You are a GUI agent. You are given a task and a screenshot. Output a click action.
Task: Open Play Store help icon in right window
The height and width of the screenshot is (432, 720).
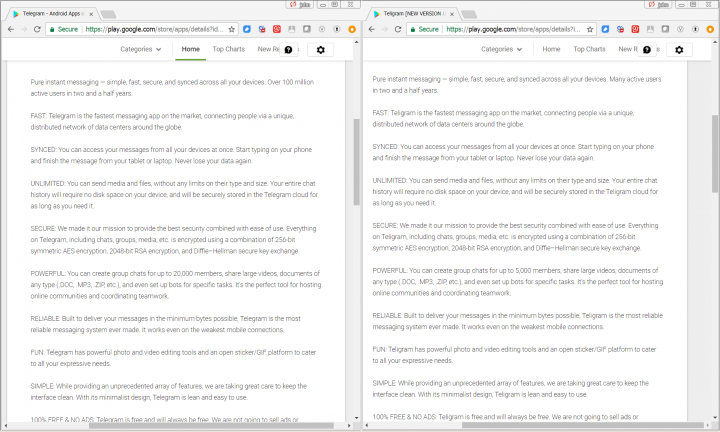pyautogui.click(x=647, y=50)
